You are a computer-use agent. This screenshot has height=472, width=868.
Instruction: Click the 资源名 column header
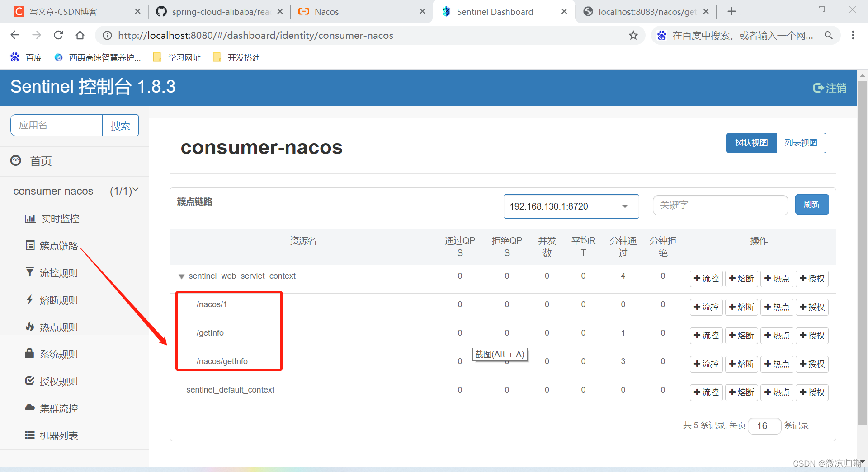(303, 241)
